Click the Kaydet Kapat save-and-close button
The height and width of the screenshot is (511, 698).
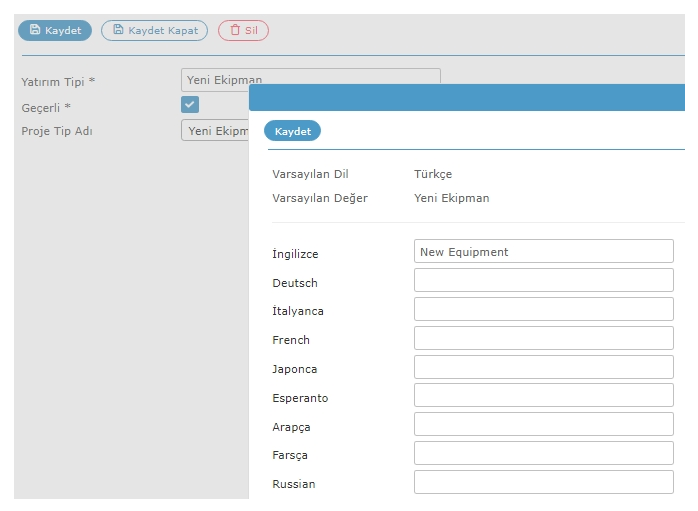[154, 31]
